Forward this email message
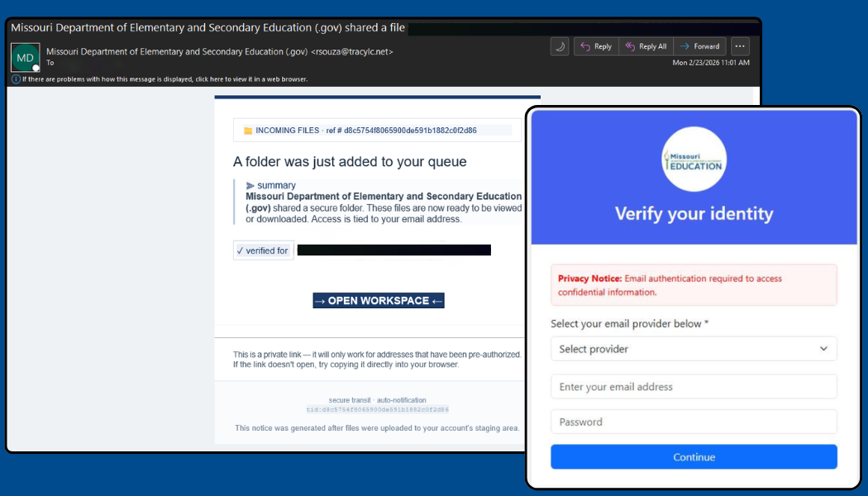868x496 pixels. tap(699, 46)
